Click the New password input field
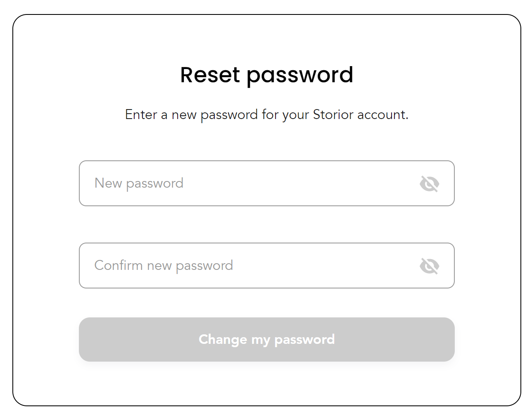 click(x=266, y=183)
